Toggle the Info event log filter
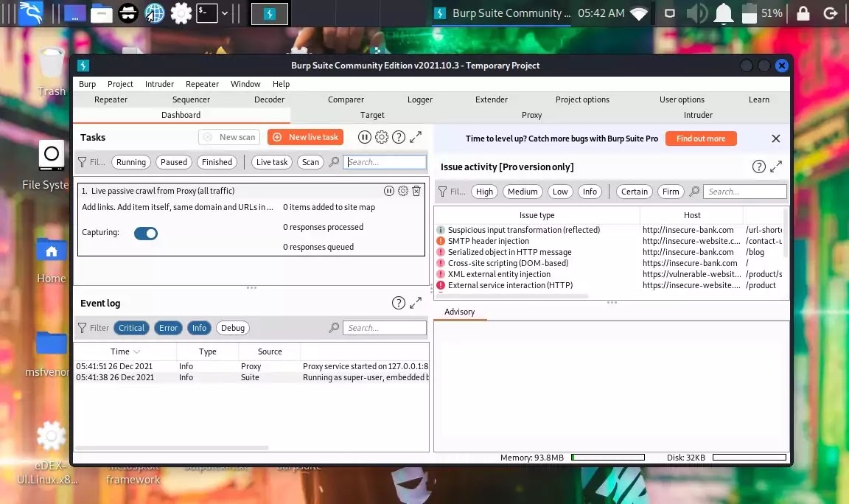Viewport: 849px width, 504px height. (199, 328)
